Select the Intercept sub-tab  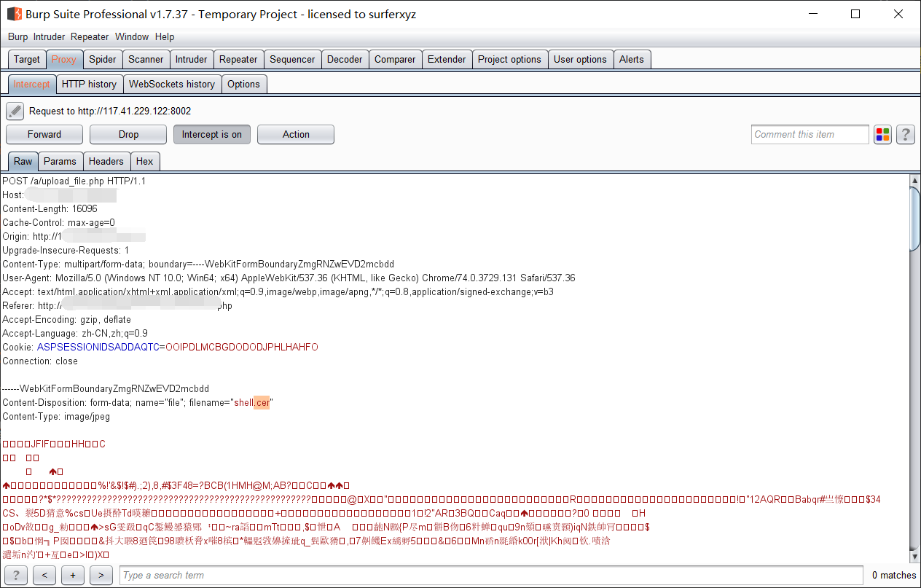pyautogui.click(x=32, y=85)
